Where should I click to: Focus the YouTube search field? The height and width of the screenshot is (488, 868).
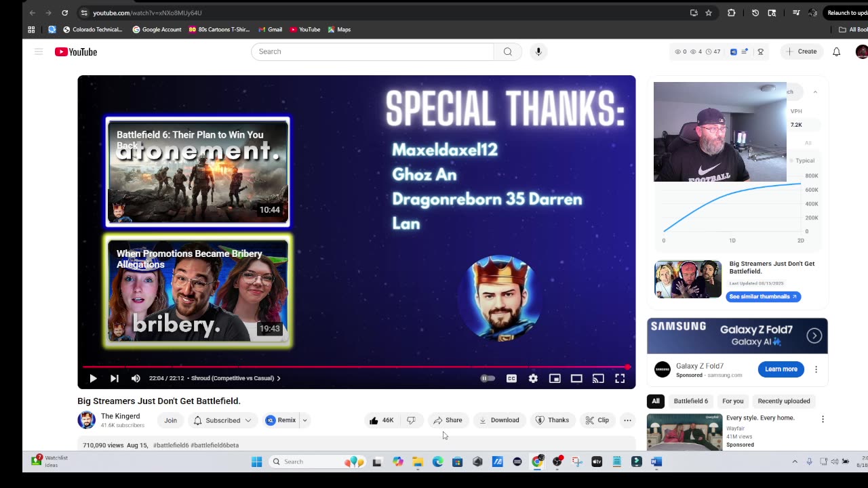[x=372, y=52]
